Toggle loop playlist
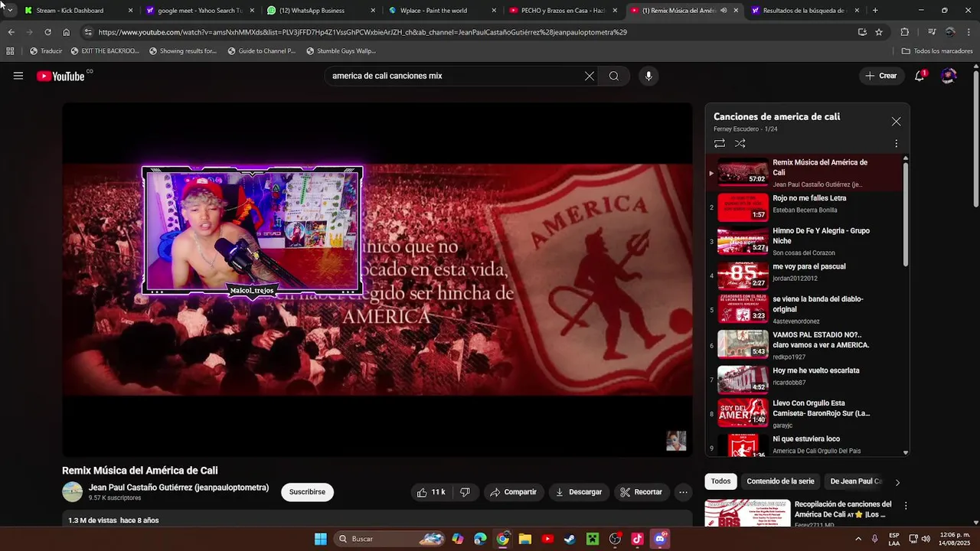 (720, 143)
